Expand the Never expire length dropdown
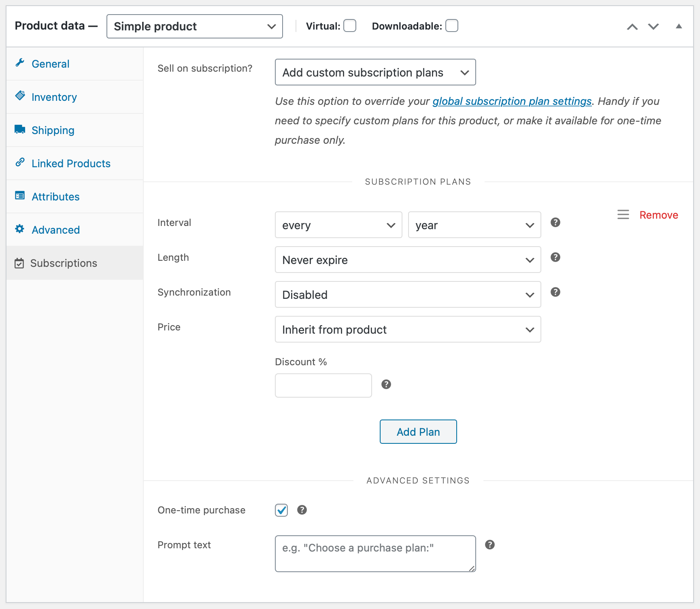The width and height of the screenshot is (700, 609). 408,260
